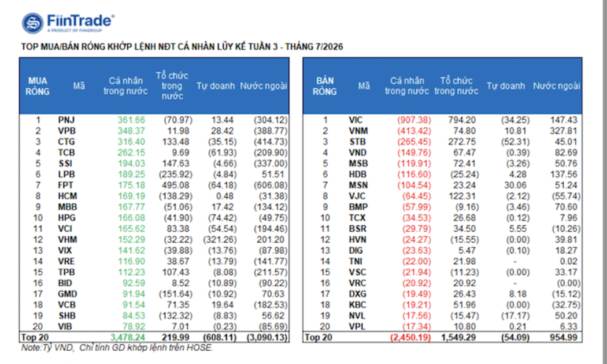Click the Top 20 total 3,478.24
Image resolution: width=607 pixels, height=364 pixels.
(128, 337)
